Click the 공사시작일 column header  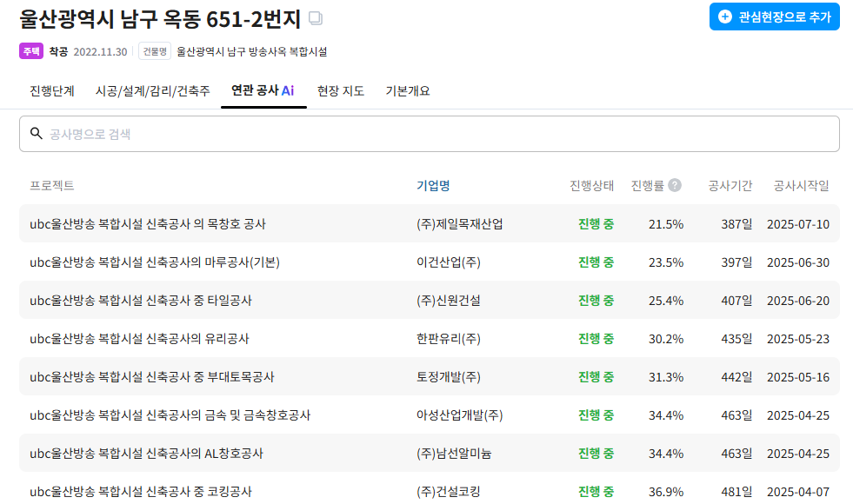tap(801, 185)
